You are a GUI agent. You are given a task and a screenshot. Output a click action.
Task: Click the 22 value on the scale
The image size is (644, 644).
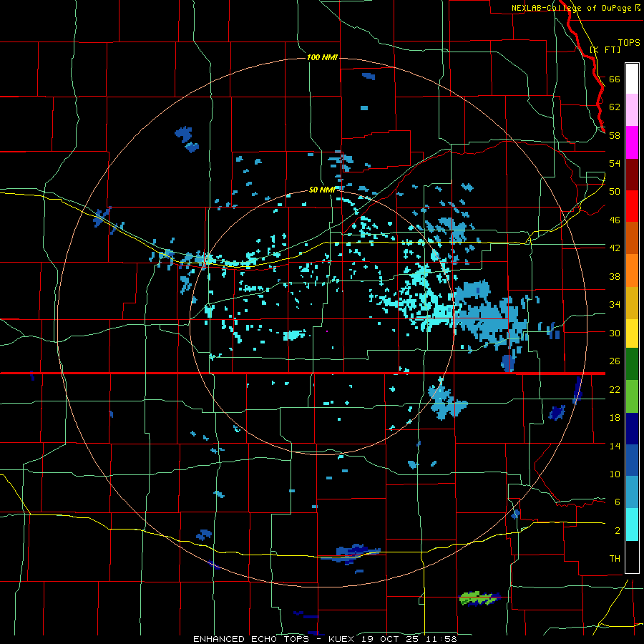click(x=615, y=389)
